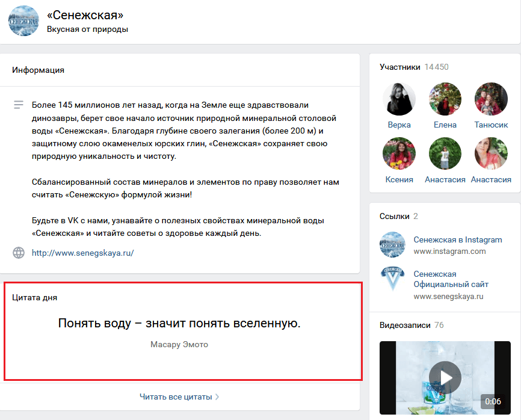Open the http://www.senegskaya.ru/ link
Screen dimensions: 521x420
click(83, 253)
